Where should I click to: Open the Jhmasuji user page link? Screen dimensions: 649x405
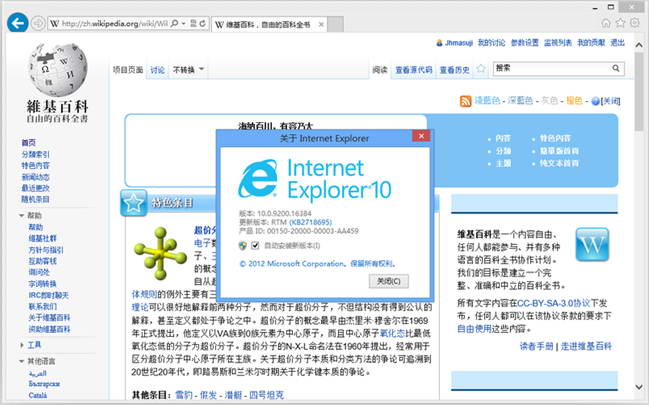(459, 43)
